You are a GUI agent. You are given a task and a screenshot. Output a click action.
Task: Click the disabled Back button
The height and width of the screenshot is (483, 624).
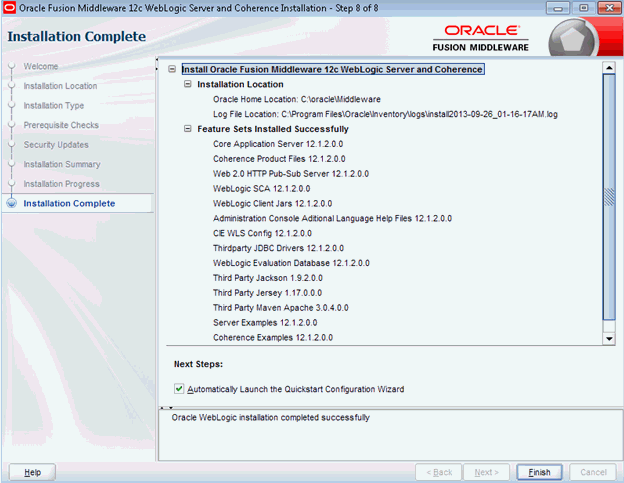[439, 472]
